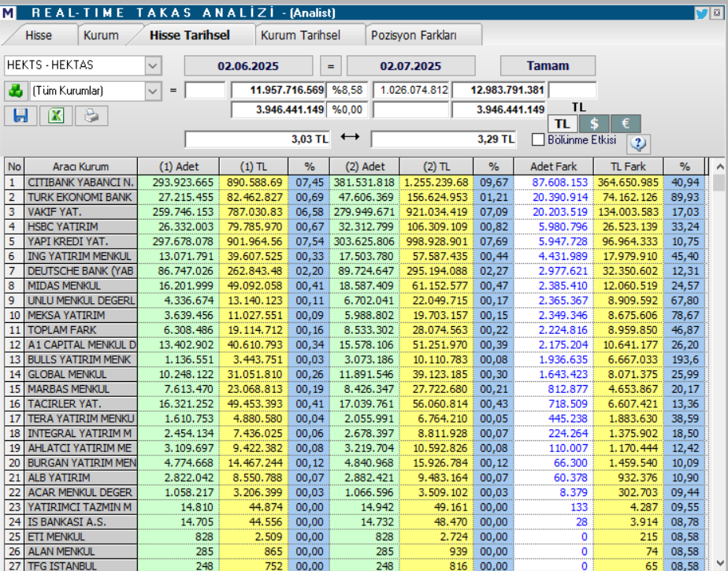The width and height of the screenshot is (728, 571).
Task: Open the Hisse tab
Action: (x=39, y=35)
